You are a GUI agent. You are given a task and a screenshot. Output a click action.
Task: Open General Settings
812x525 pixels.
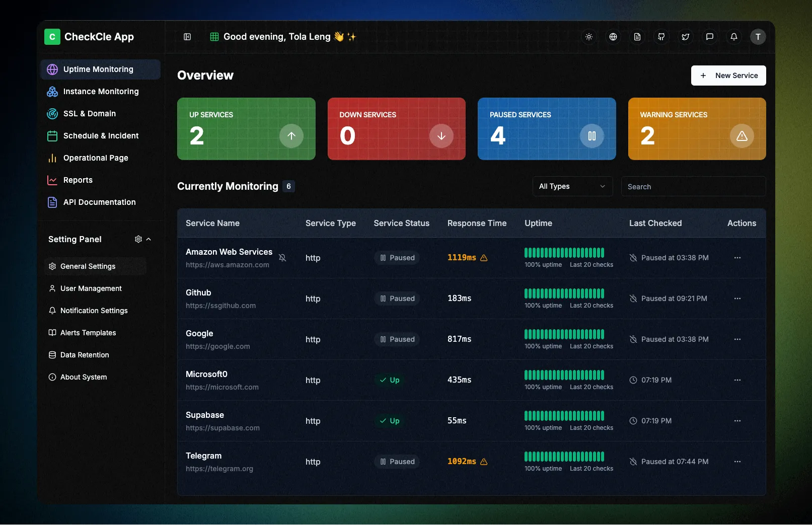tap(95, 266)
